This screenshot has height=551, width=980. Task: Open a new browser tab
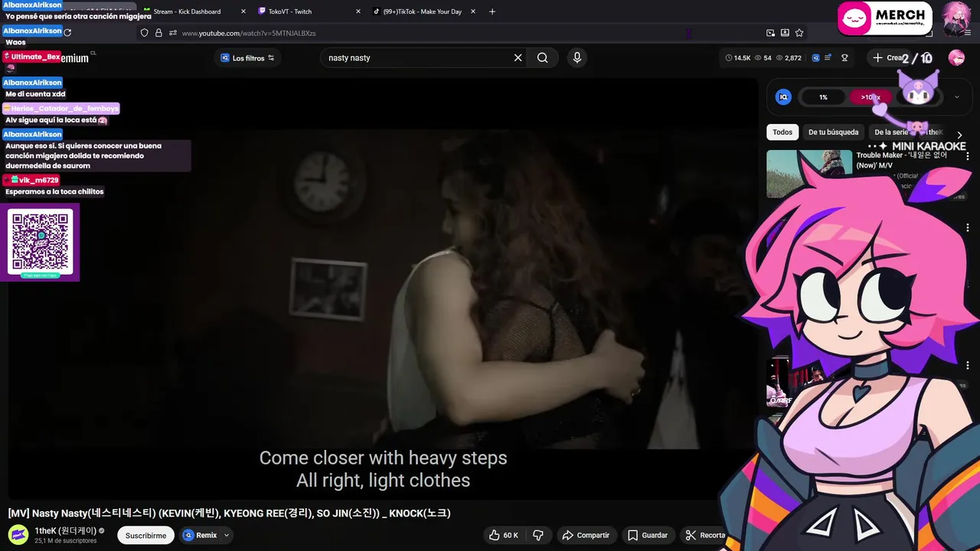492,11
